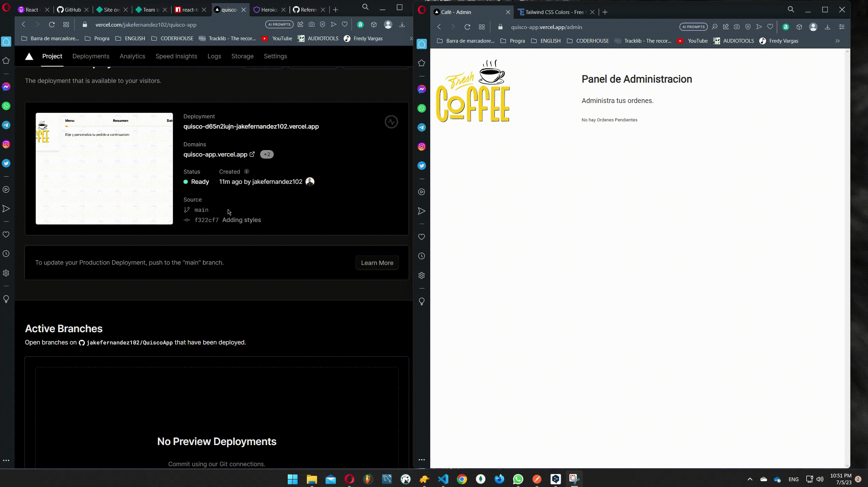Image resolution: width=868 pixels, height=487 pixels.
Task: Reload the Café Admin page
Action: click(x=467, y=27)
